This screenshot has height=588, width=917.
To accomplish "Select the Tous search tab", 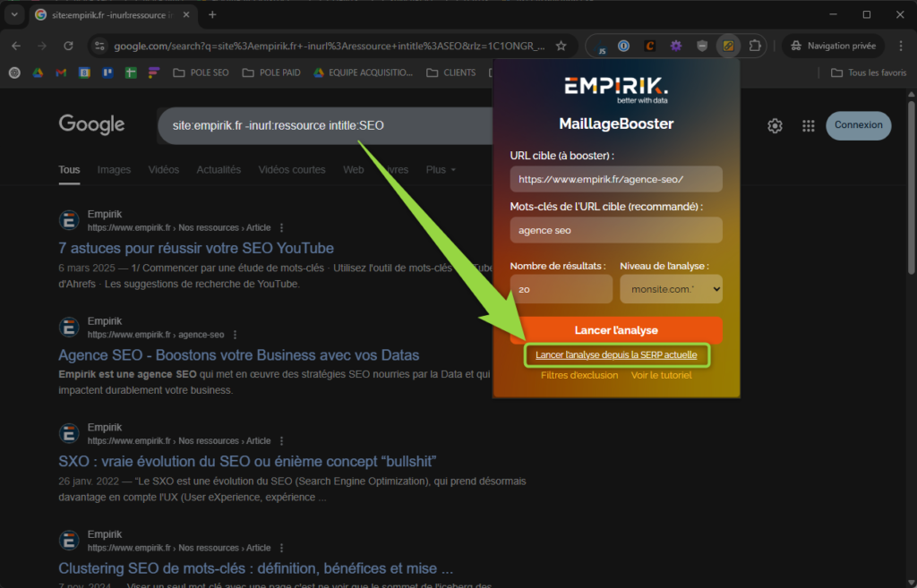I will (x=69, y=169).
